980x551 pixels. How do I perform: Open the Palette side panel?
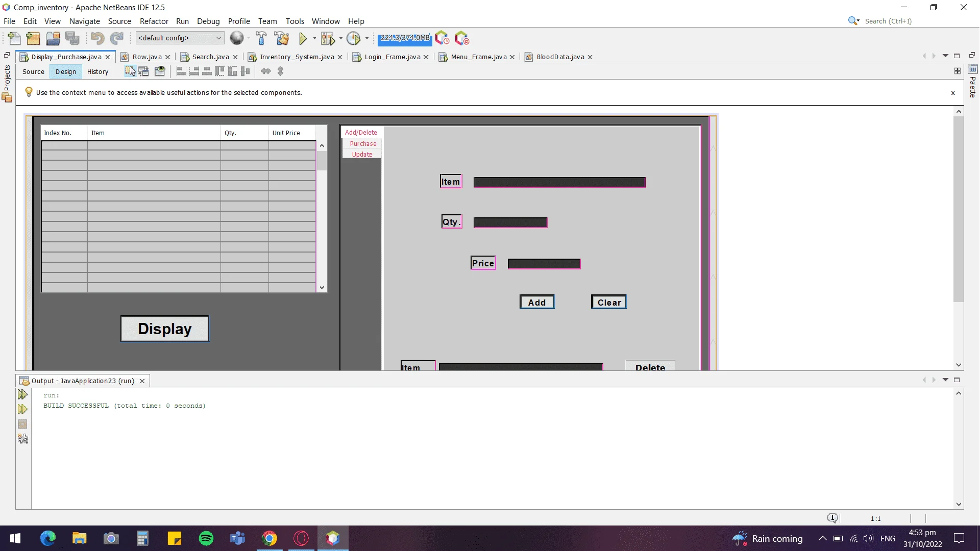pos(973,82)
